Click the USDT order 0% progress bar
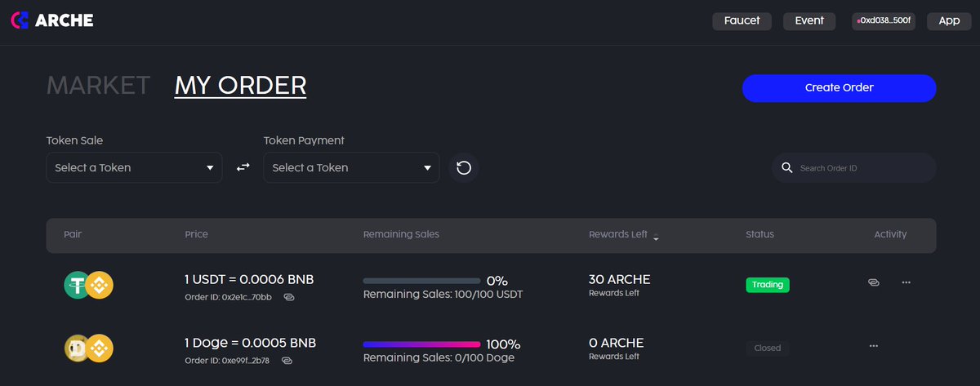 [x=421, y=281]
